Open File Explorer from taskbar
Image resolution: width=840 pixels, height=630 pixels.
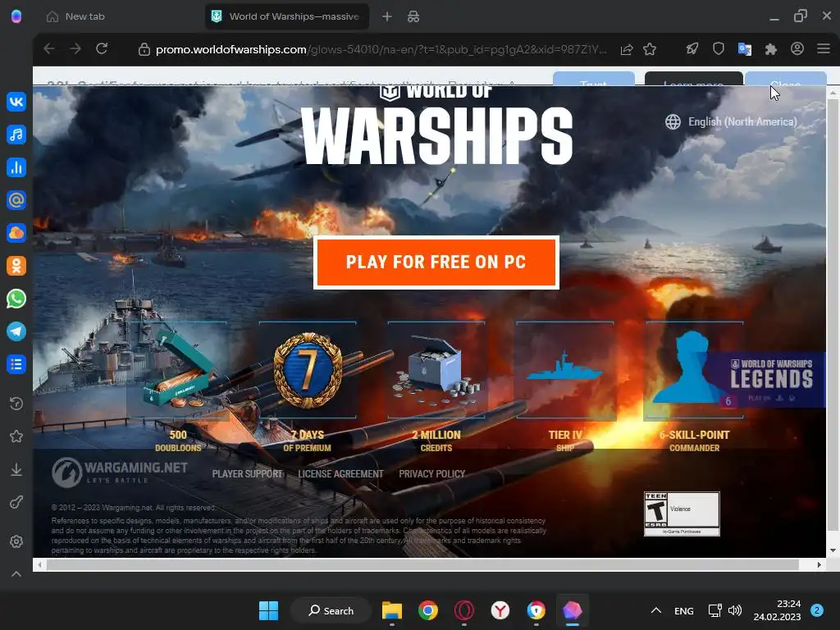tap(391, 610)
